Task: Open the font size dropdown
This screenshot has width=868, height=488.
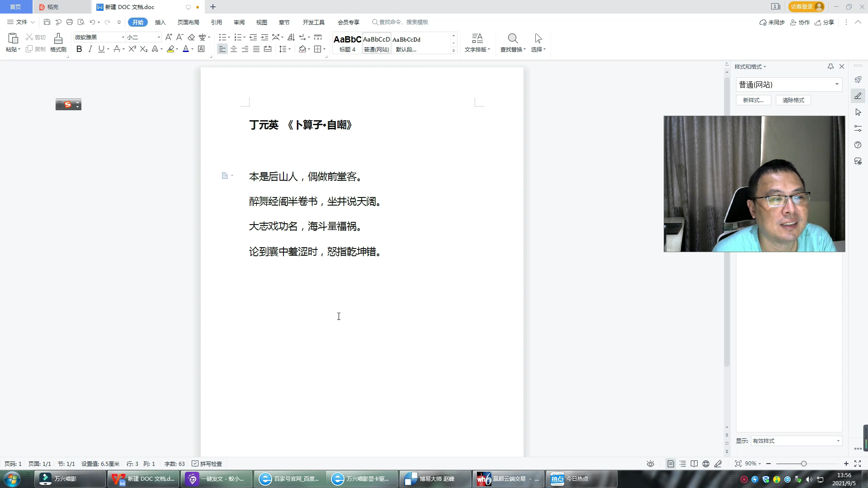Action: (159, 37)
